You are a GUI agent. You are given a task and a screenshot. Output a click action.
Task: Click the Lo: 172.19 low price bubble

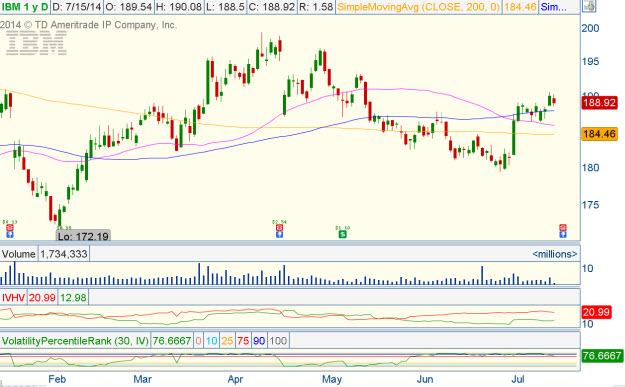click(83, 236)
